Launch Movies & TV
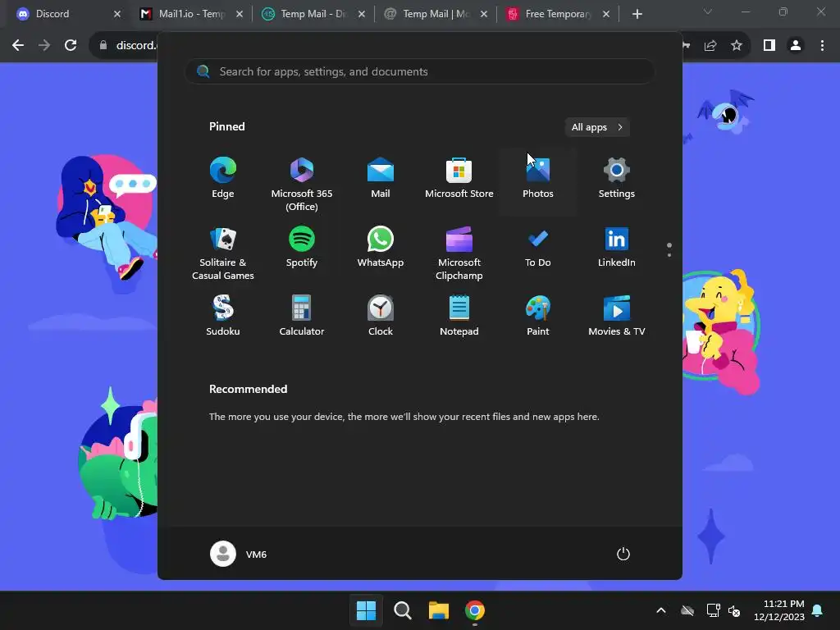The width and height of the screenshot is (840, 630). 617,316
